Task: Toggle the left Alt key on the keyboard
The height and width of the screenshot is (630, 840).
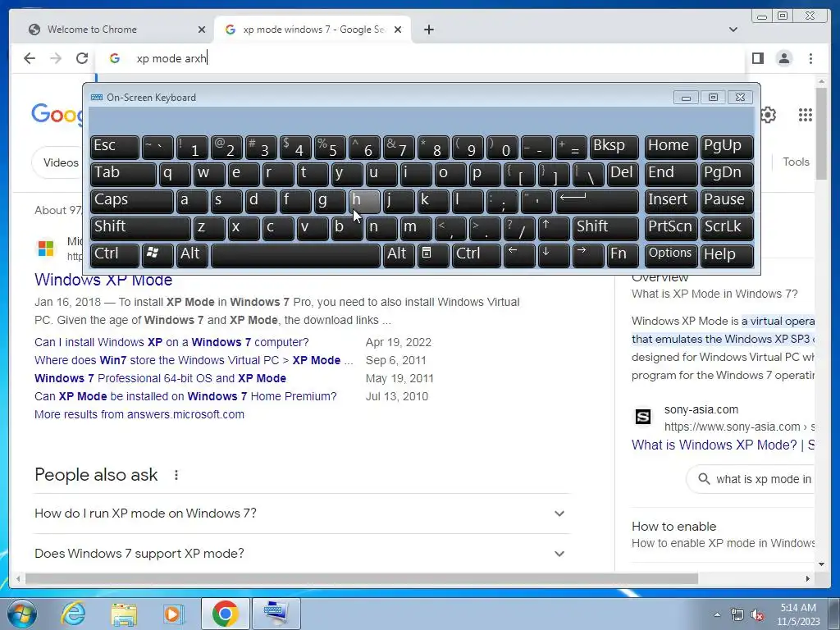Action: [192, 254]
